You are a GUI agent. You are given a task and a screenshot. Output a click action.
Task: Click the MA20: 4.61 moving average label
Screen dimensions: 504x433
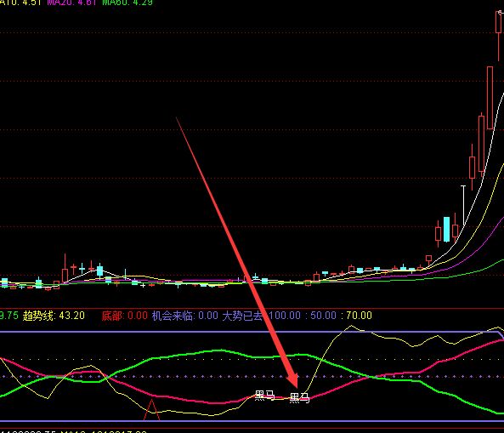tap(71, 3)
